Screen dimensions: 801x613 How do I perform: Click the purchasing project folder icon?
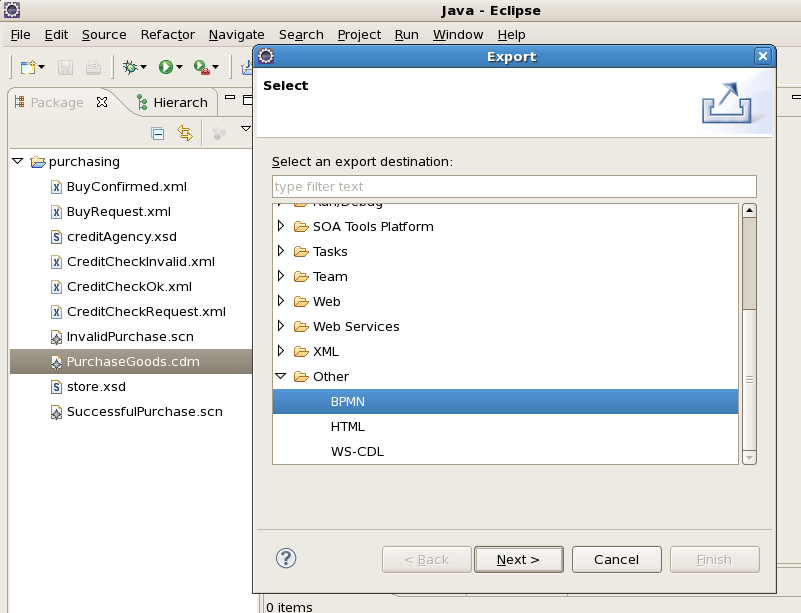point(38,162)
